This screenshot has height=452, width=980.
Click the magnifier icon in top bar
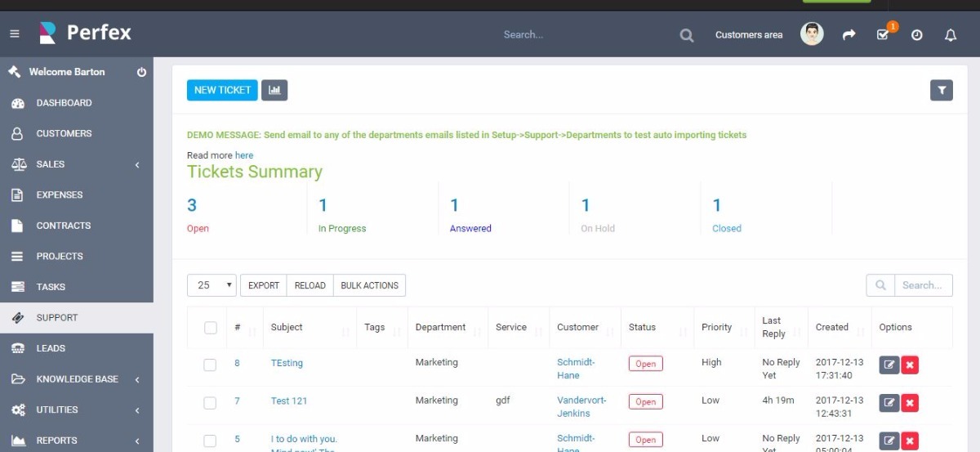[687, 35]
